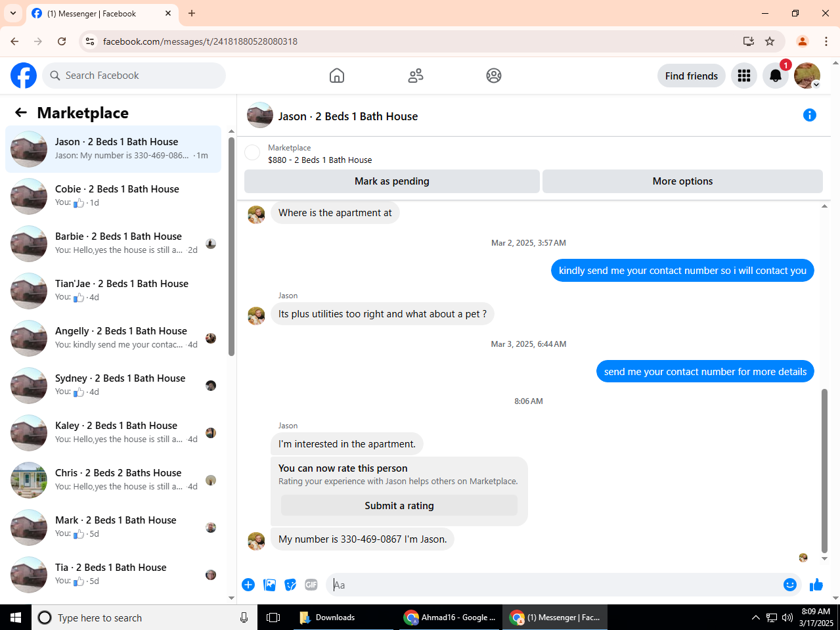Show hidden system tray icons

tap(755, 618)
